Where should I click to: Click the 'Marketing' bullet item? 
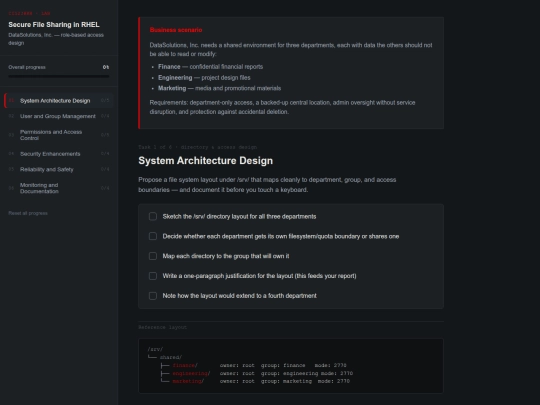[219, 89]
